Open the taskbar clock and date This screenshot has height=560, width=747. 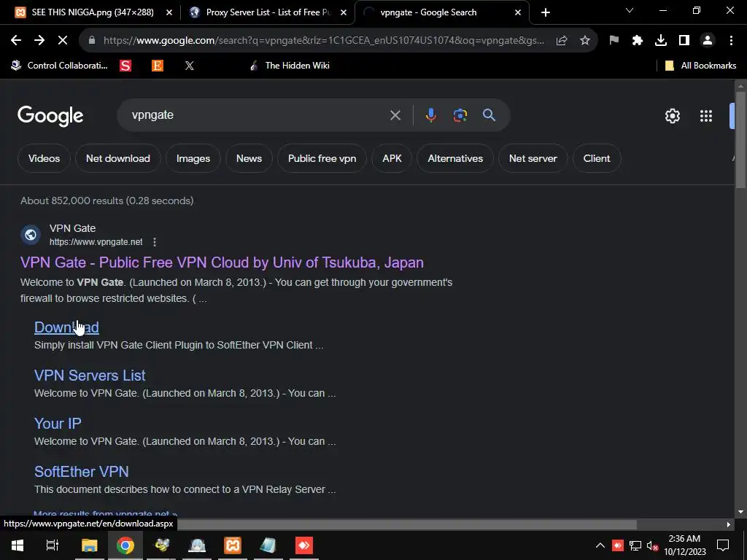(684, 545)
